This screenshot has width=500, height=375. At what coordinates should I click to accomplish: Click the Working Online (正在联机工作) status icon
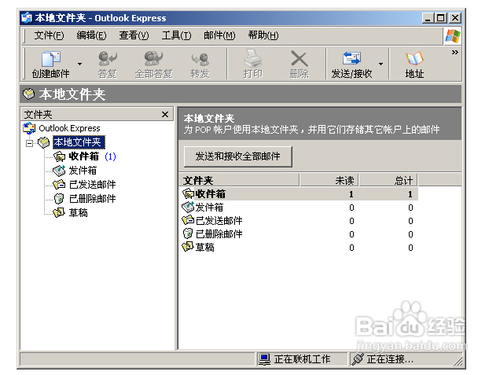265,359
